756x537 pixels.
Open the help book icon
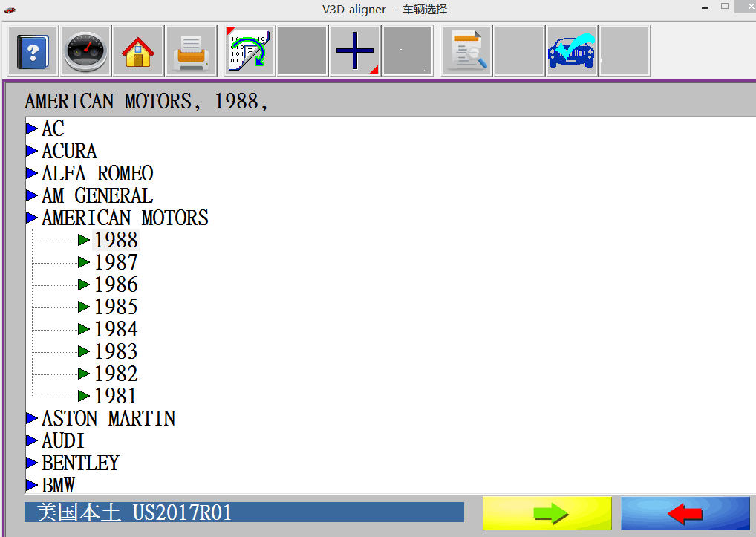click(33, 51)
